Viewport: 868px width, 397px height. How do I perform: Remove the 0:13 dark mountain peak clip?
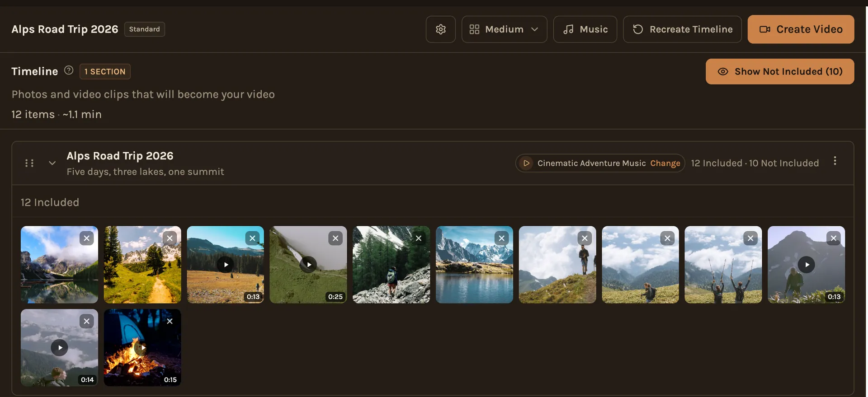pos(833,238)
